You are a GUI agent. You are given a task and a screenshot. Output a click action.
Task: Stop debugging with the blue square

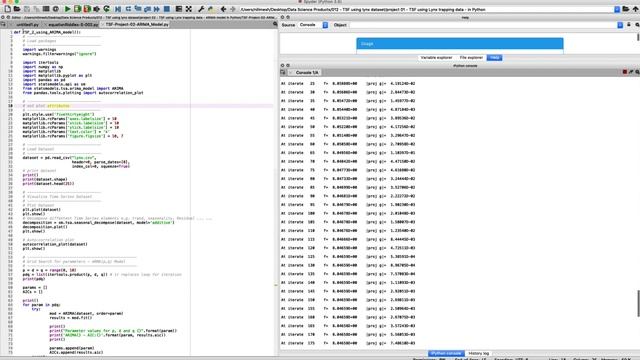tap(167, 9)
